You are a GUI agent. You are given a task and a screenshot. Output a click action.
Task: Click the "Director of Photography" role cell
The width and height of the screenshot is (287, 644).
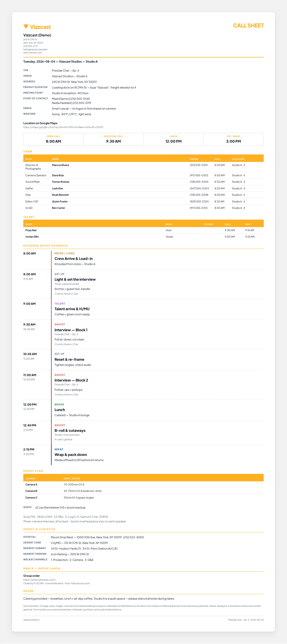pos(33,167)
